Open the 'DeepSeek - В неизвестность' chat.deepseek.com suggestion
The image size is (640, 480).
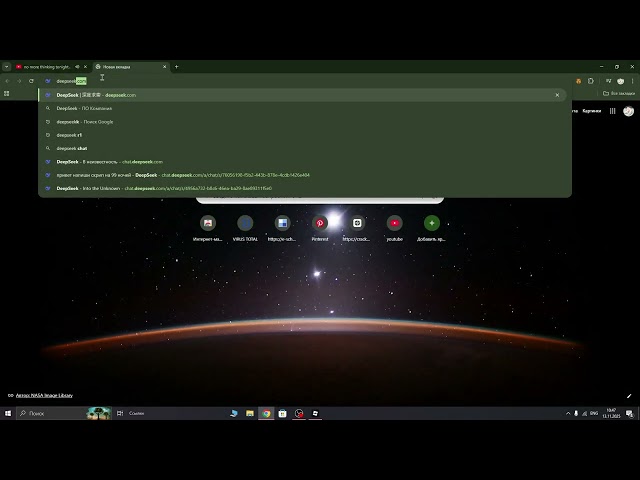point(304,162)
